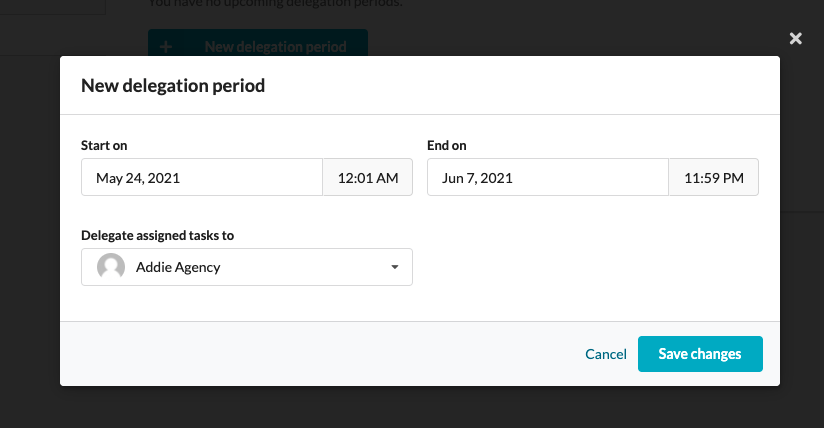Click the plus icon behind the dialog

coord(166,47)
